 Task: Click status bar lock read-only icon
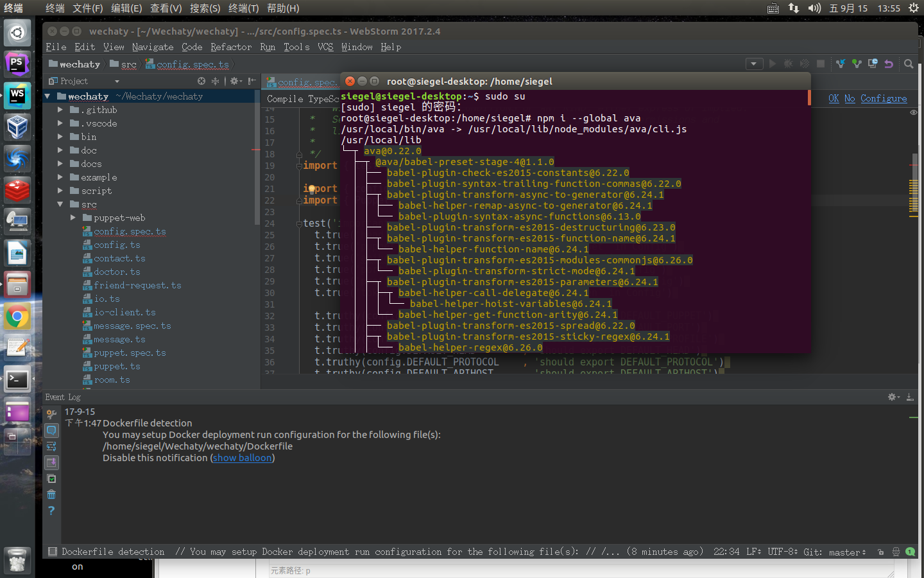pos(880,552)
